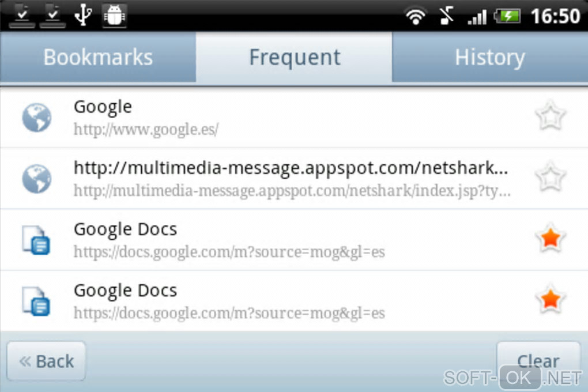Tap the first download complete notification icon
588x392 pixels.
(22, 15)
